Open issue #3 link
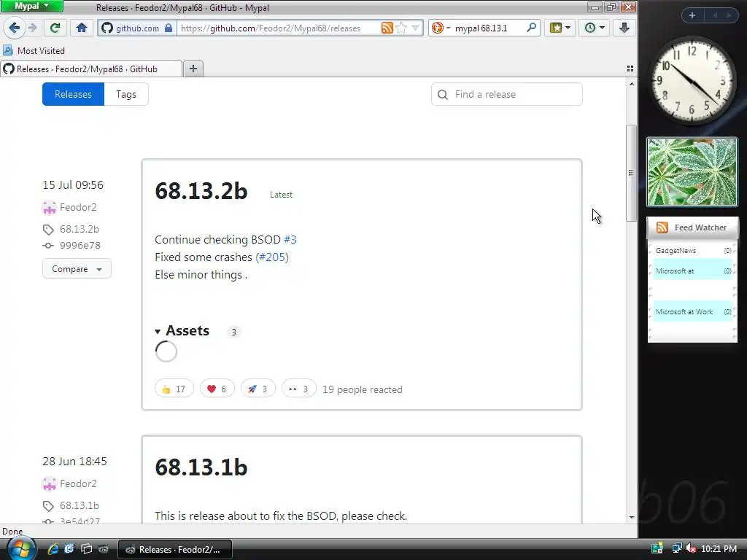This screenshot has width=747, height=560. (x=290, y=239)
